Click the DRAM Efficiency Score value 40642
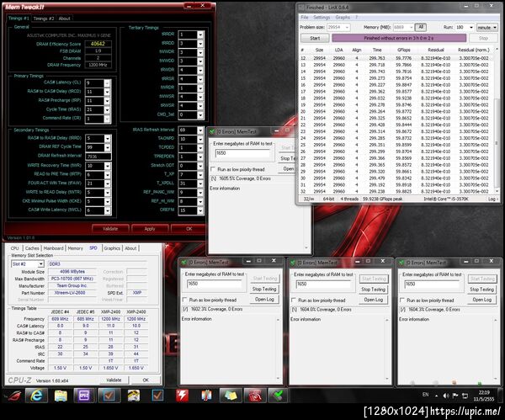The width and height of the screenshot is (505, 420). point(98,44)
